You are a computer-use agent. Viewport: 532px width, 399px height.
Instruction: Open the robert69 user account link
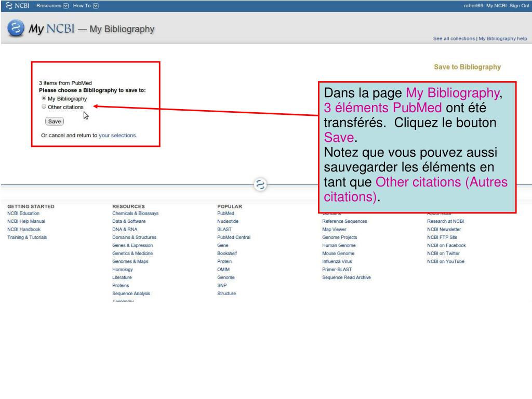[473, 5]
